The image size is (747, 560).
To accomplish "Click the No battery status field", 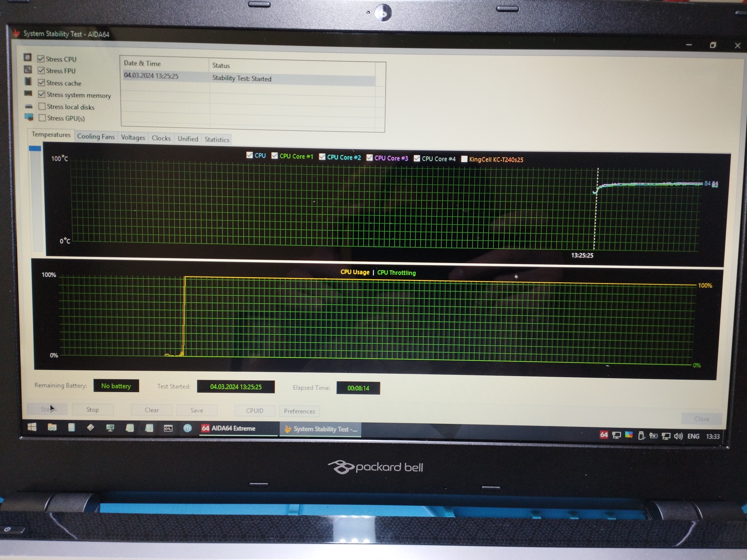I will point(116,386).
